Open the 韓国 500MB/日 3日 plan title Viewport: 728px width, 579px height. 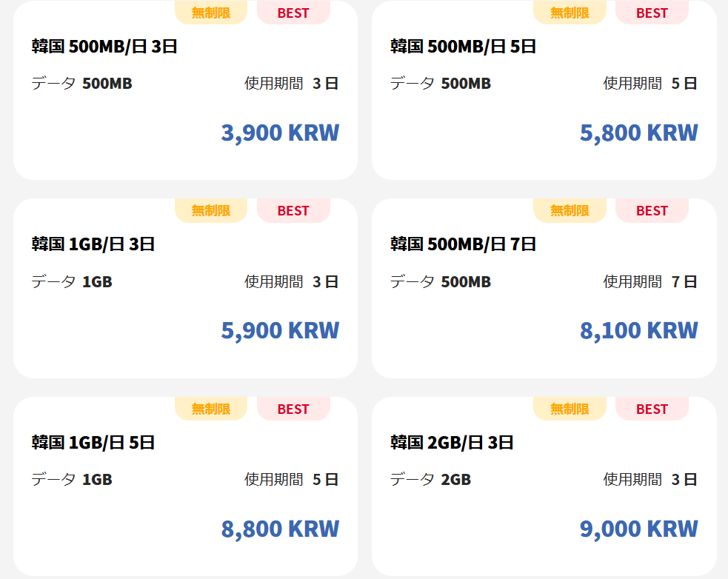point(104,47)
